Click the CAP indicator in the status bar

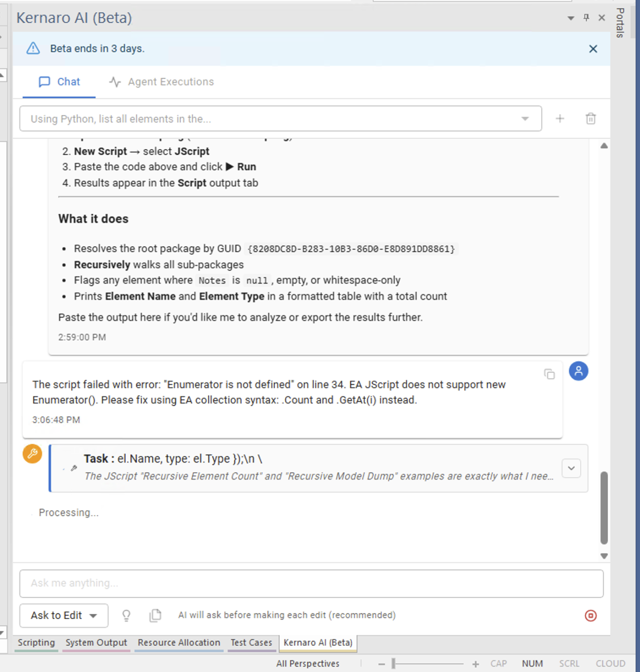(x=499, y=664)
